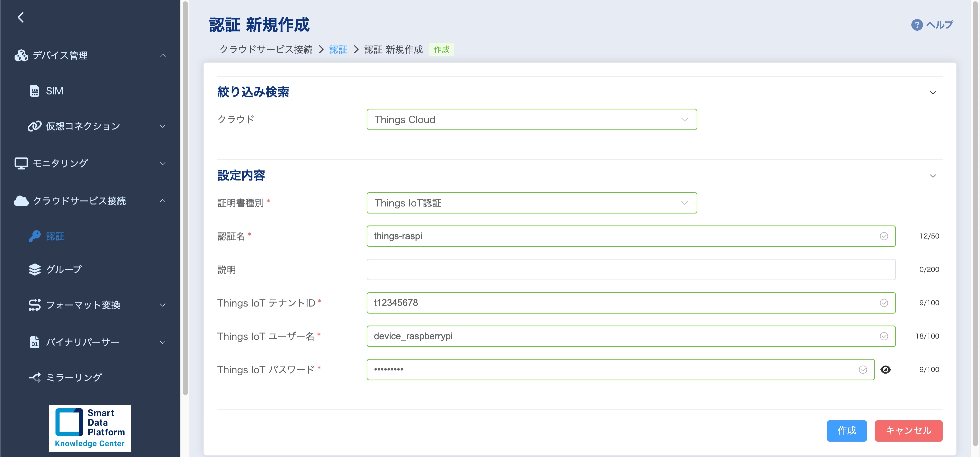The height and width of the screenshot is (457, 980).
Task: Click the グループ layers icon
Action: [x=35, y=269]
